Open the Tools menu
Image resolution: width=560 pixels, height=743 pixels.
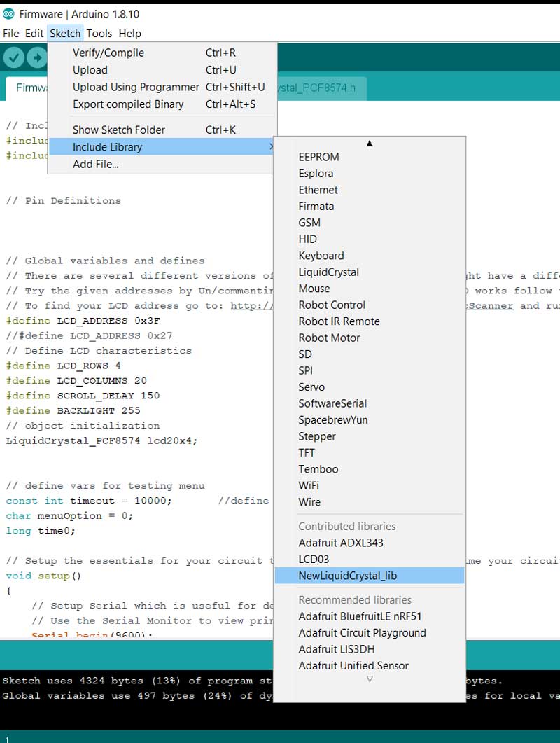[x=99, y=34]
